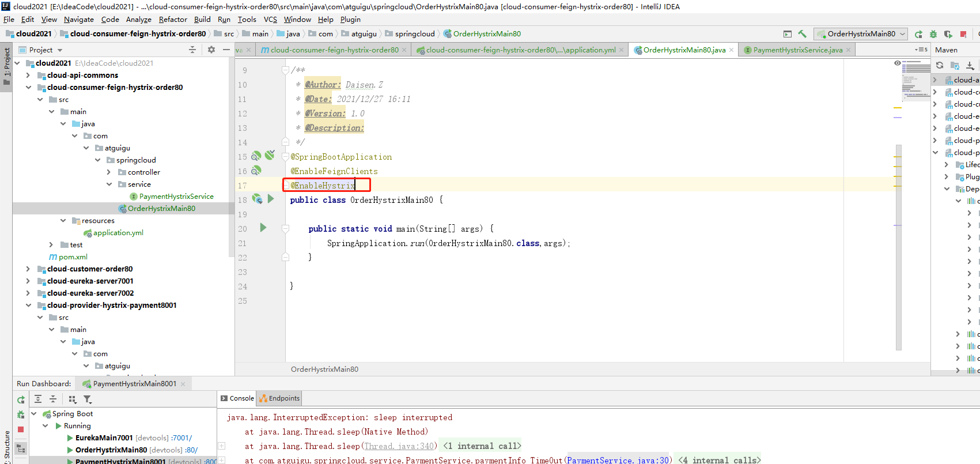Show hidden editor tabs list

921,50
